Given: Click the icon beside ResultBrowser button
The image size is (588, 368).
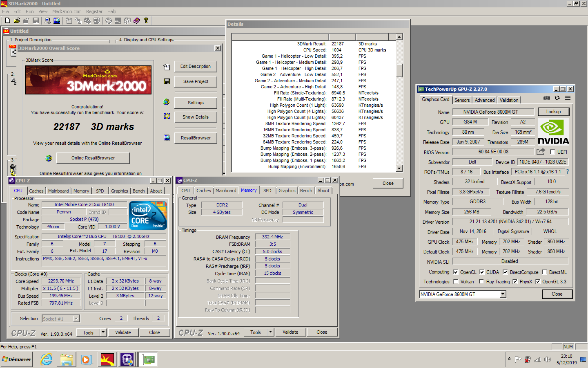Looking at the screenshot, I should point(167,138).
